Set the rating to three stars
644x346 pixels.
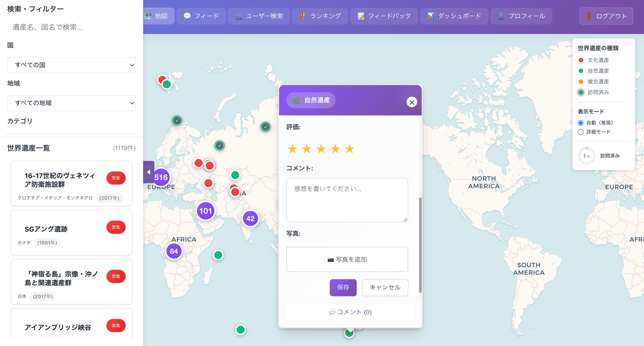click(x=321, y=149)
